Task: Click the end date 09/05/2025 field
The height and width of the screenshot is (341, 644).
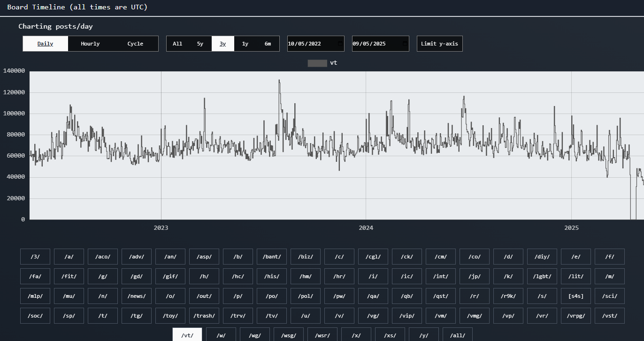Action: (x=375, y=44)
